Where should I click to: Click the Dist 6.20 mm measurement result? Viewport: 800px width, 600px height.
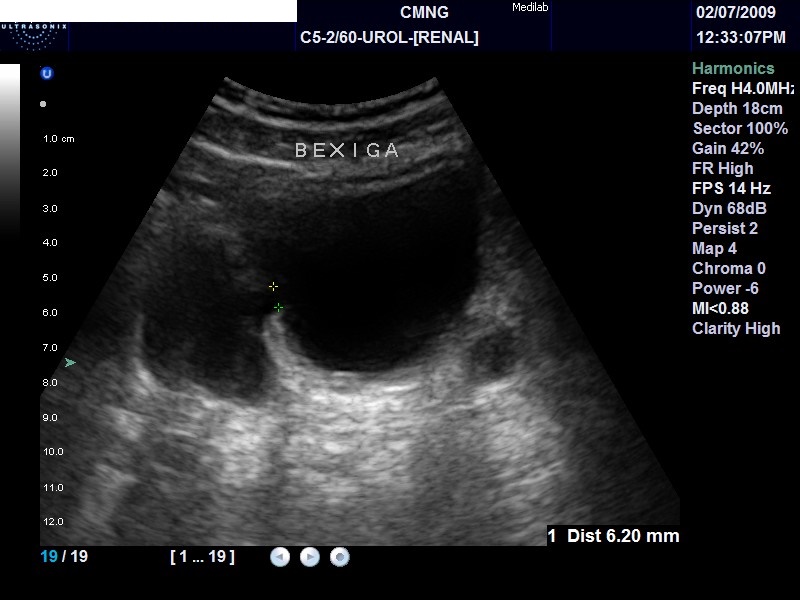point(613,536)
